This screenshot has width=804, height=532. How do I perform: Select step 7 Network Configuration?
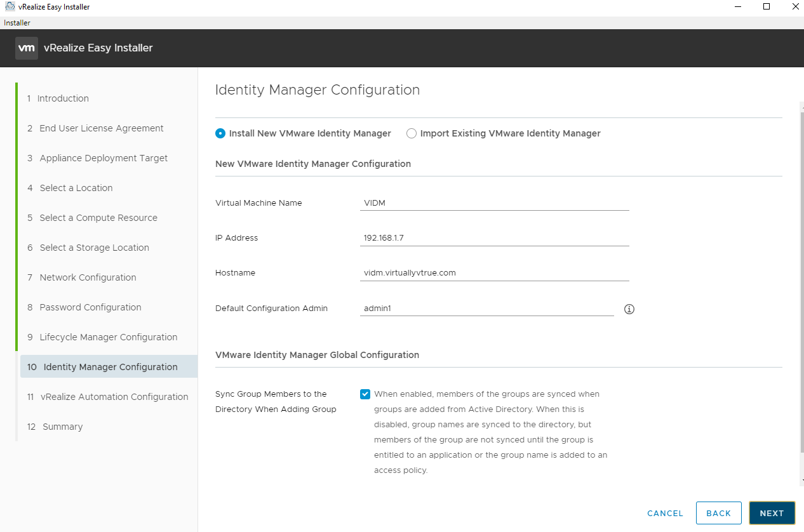88,277
